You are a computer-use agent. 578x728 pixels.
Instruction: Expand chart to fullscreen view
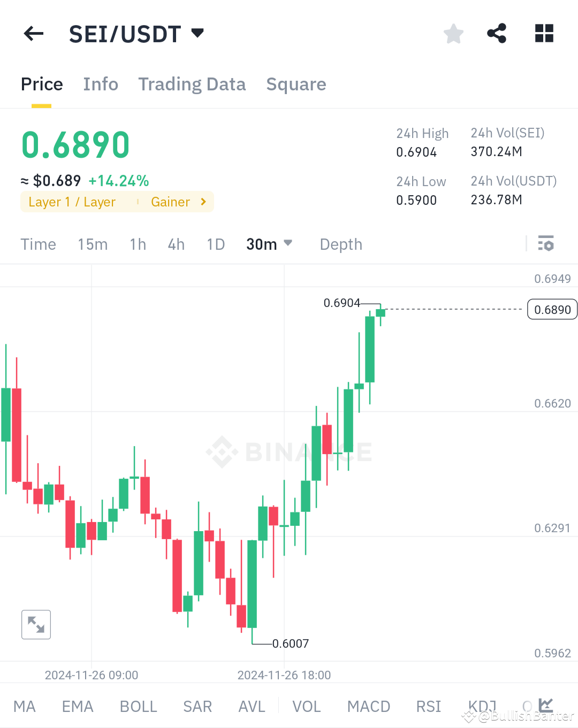[x=36, y=624]
